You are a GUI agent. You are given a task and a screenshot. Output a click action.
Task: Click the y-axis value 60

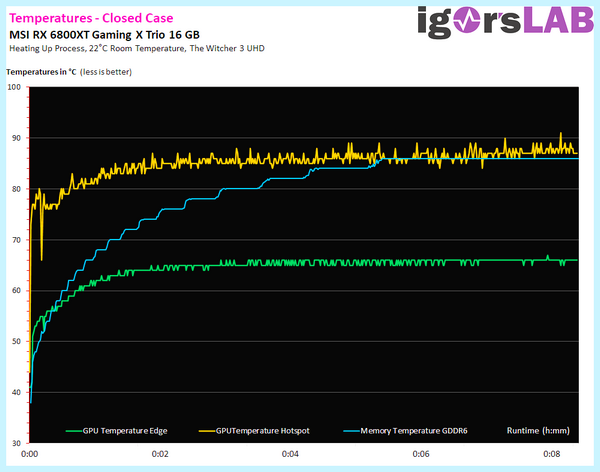point(16,291)
